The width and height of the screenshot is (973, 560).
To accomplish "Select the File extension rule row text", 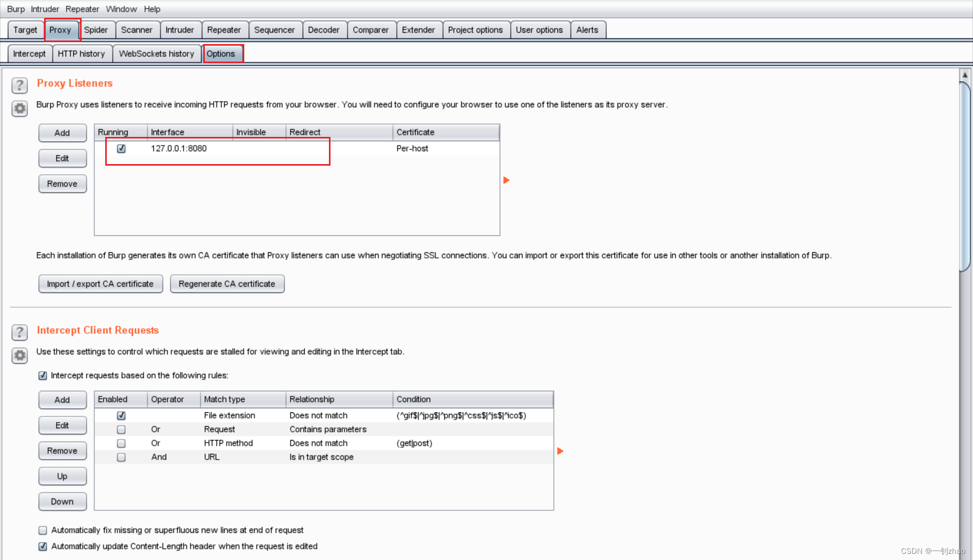I will 229,415.
